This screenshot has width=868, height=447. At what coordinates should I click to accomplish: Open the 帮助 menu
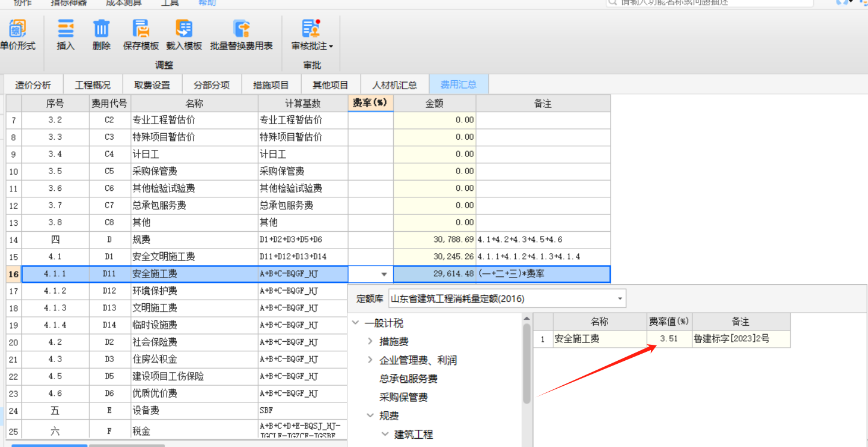(207, 3)
